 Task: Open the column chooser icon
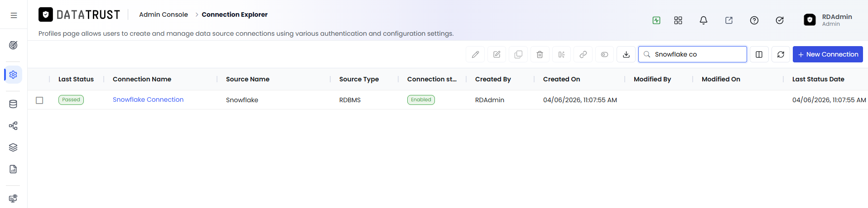tap(759, 54)
